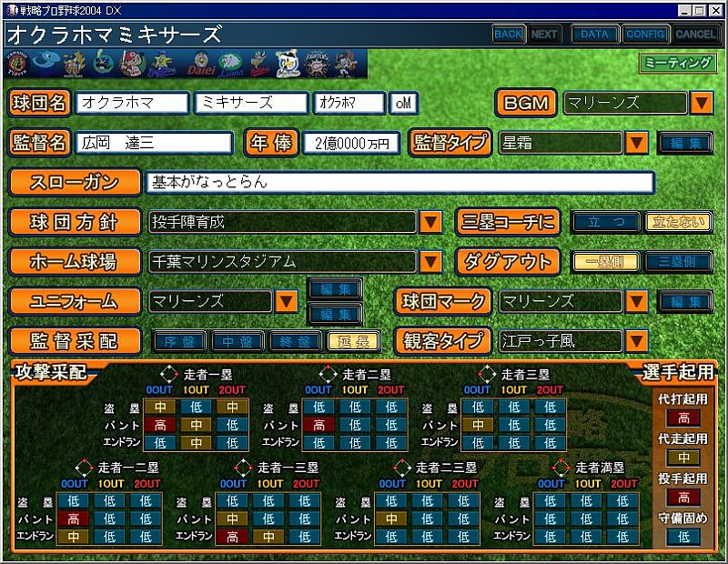This screenshot has width=728, height=564.
Task: Toggle 走者一塁 1OUT エンドラン setting
Action: pyautogui.click(x=196, y=442)
